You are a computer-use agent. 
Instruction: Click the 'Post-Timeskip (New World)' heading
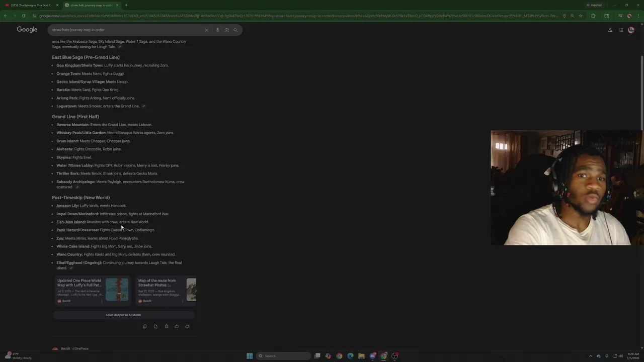pos(80,198)
